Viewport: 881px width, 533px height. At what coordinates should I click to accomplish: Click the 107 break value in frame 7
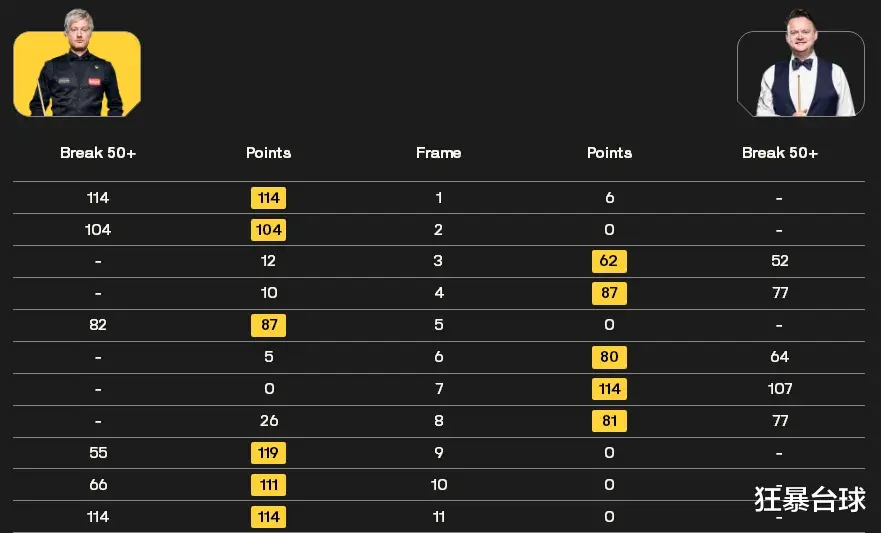[780, 389]
